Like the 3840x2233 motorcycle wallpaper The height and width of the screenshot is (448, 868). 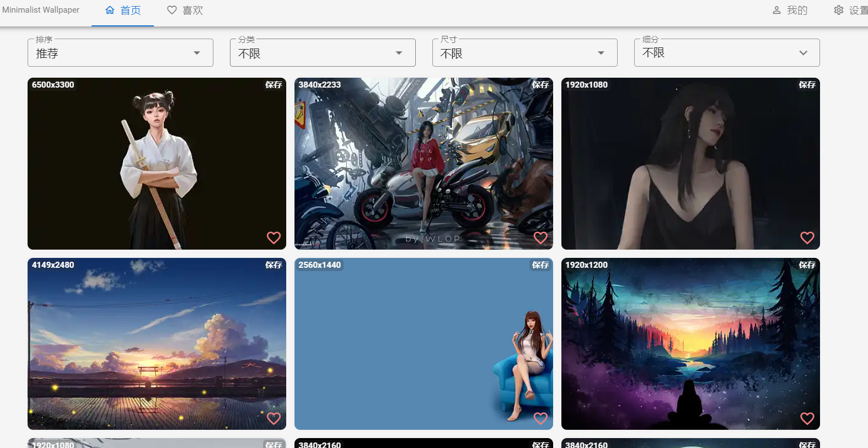point(540,238)
